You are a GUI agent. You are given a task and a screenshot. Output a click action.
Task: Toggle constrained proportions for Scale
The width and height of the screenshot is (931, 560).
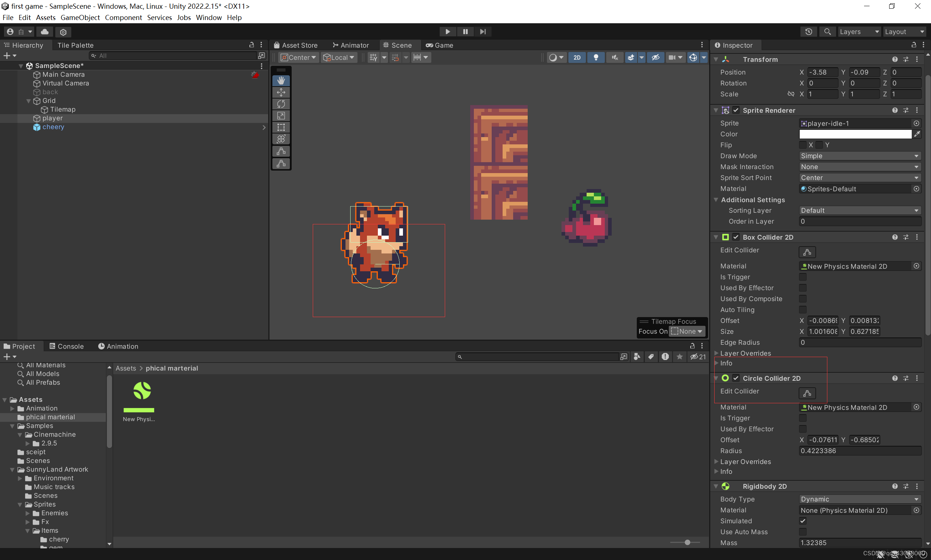791,94
